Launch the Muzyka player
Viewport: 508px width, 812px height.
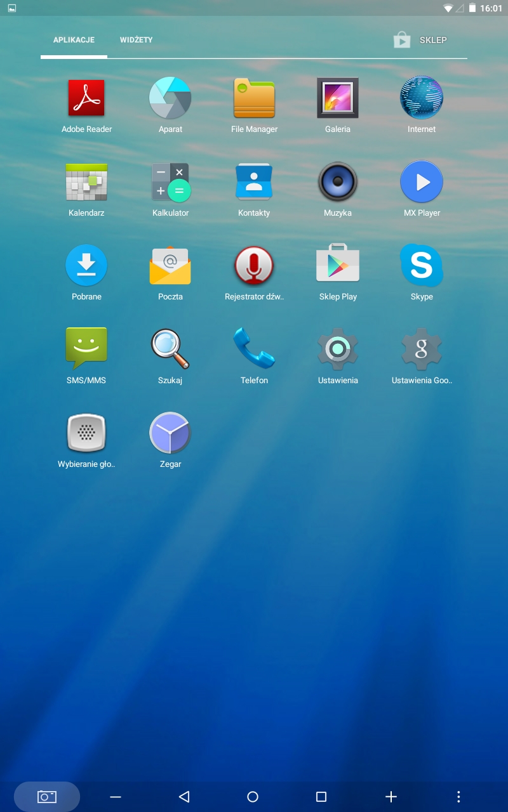tap(338, 189)
